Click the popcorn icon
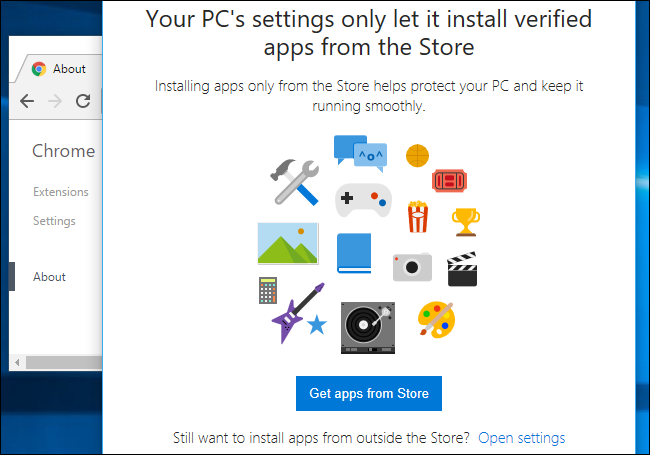The width and height of the screenshot is (650, 455). [x=417, y=216]
